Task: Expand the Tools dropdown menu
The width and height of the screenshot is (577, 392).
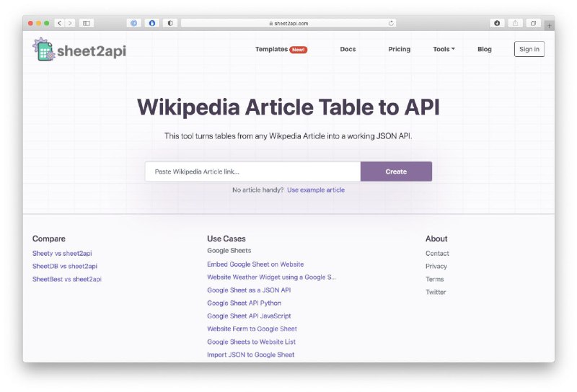Action: (x=444, y=49)
